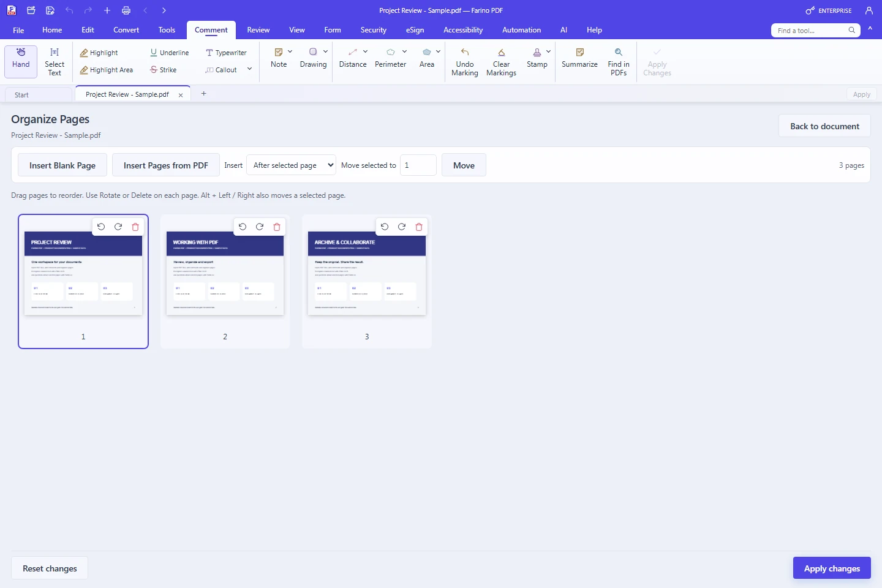Open the File menu
Image resolution: width=882 pixels, height=588 pixels.
coord(18,30)
